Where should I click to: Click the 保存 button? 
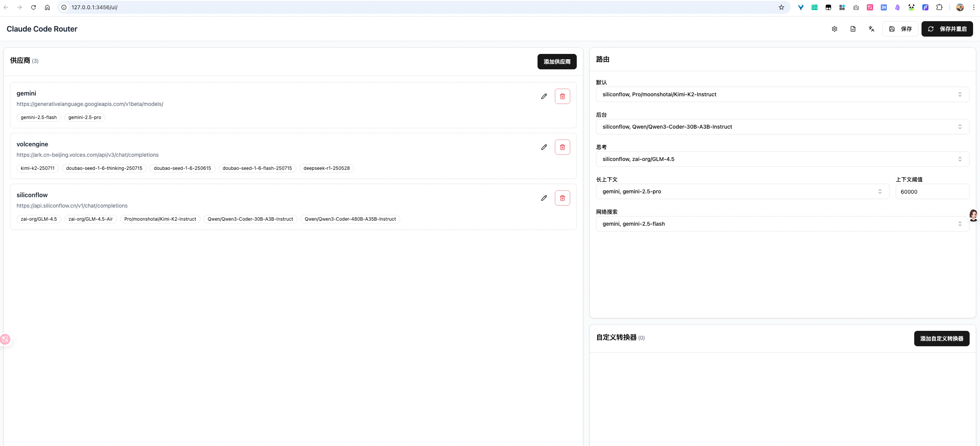coord(900,29)
